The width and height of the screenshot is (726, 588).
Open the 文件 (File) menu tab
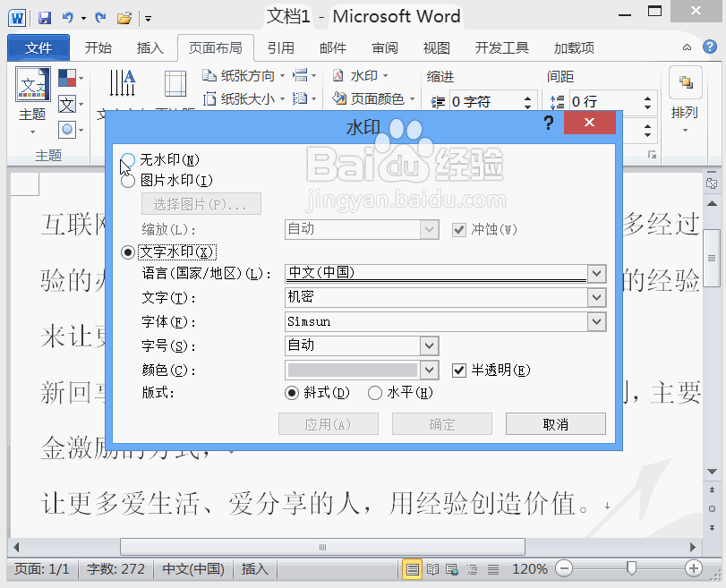pyautogui.click(x=38, y=47)
